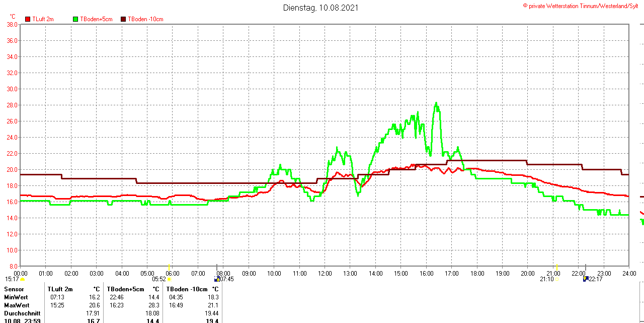Click the 12:00 time axis label

pyautogui.click(x=325, y=273)
